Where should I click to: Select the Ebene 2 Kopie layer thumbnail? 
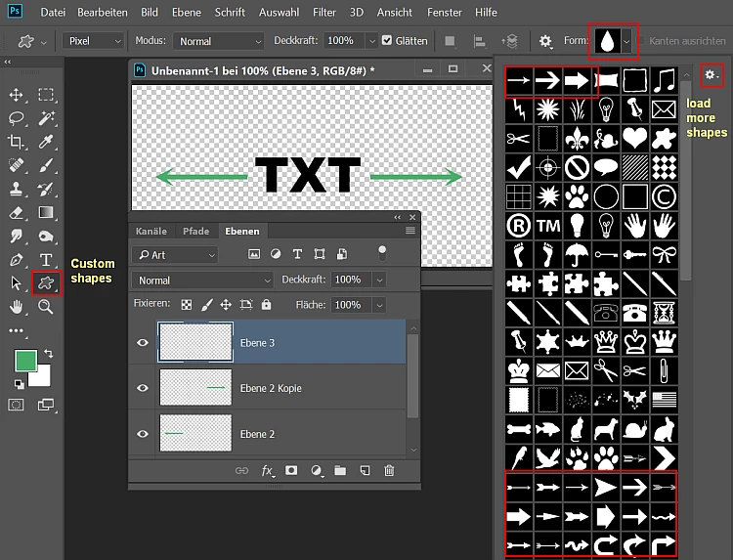195,387
